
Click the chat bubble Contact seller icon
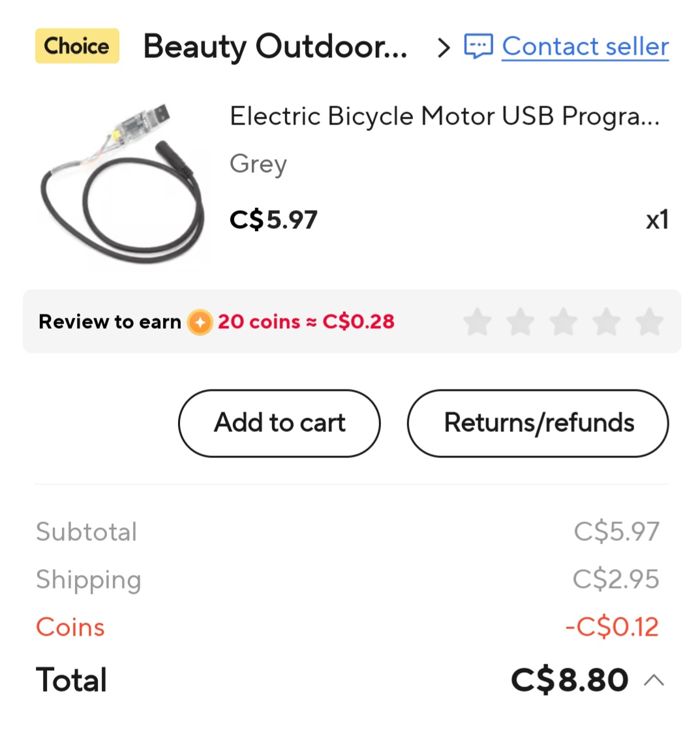[478, 47]
